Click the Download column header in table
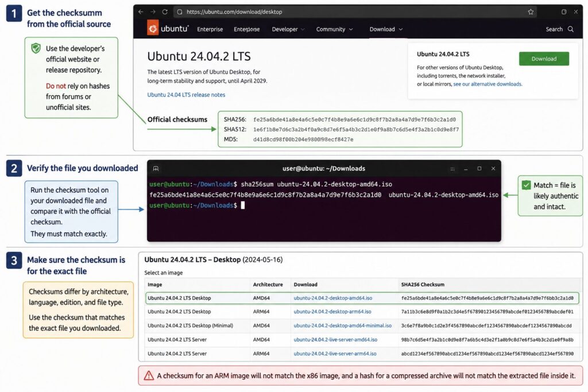The image size is (588, 392). [305, 285]
